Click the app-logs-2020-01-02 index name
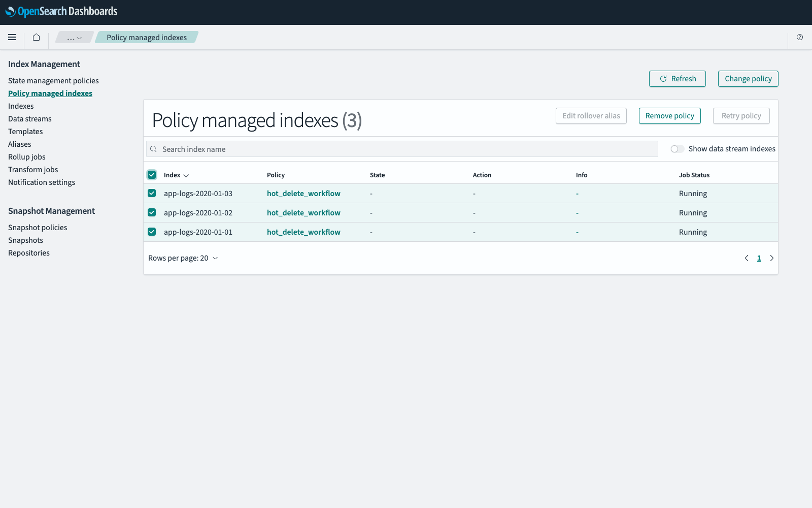 click(x=198, y=213)
